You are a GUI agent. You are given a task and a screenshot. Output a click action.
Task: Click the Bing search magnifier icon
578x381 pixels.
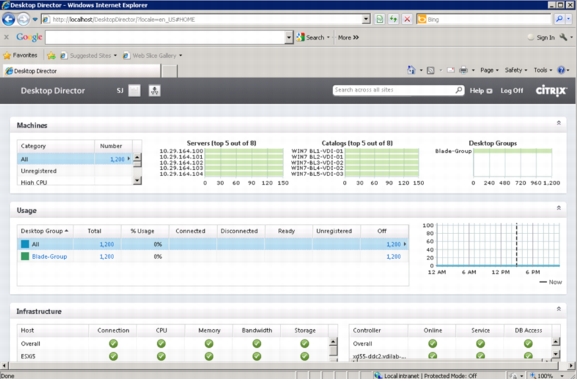coord(559,19)
